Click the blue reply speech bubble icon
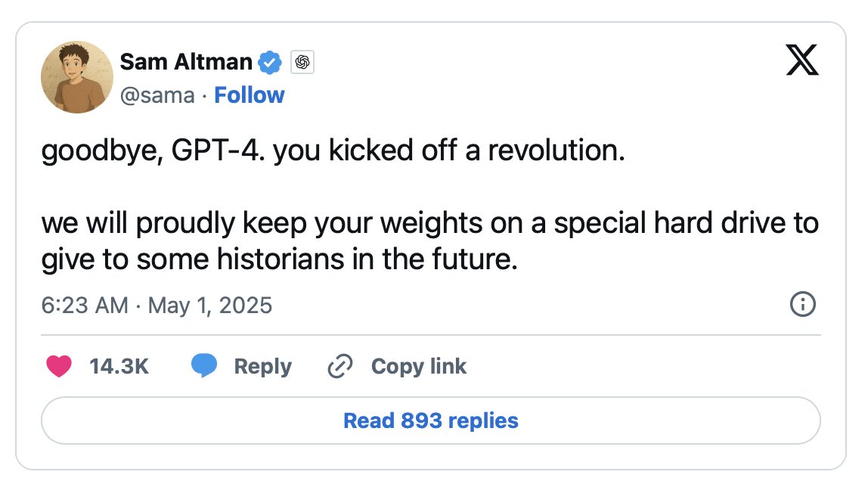 [x=204, y=367]
